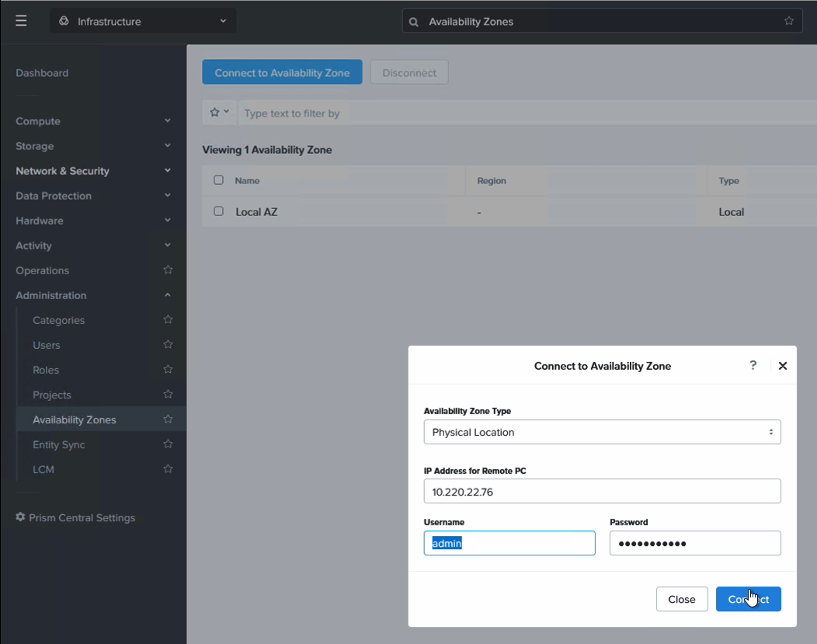Toggle the select-all checkbox in table header
817x644 pixels.
(x=218, y=180)
